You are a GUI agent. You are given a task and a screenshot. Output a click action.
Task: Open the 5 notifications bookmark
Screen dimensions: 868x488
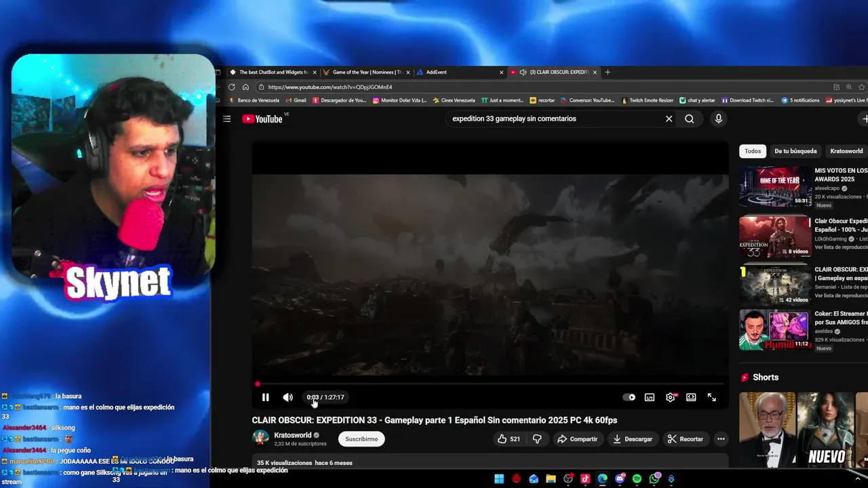point(800,100)
